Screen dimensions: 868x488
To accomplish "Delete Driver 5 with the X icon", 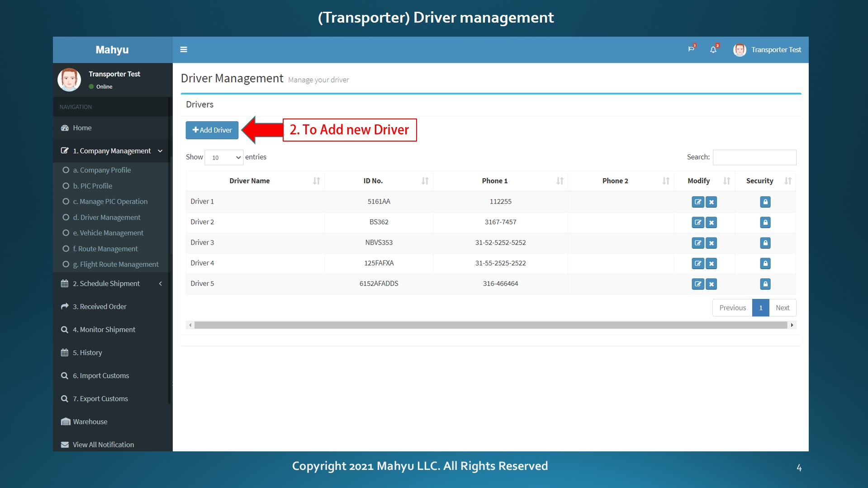I will pos(711,284).
